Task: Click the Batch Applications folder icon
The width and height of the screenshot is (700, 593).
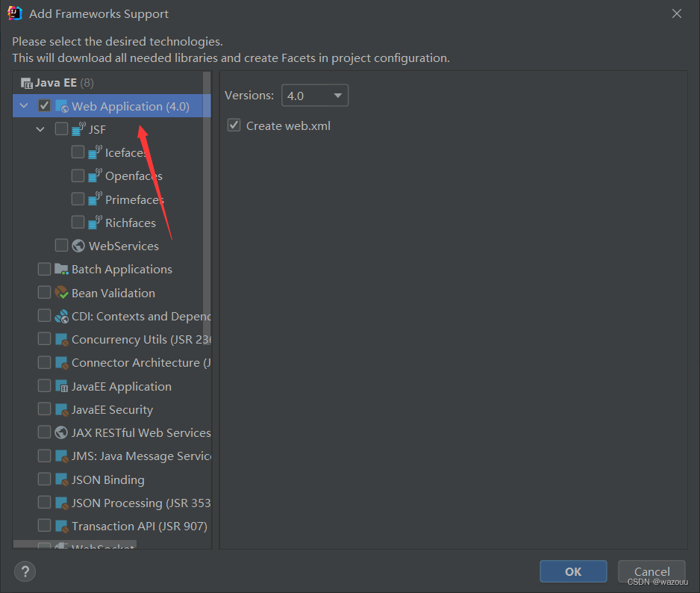Action: coord(61,269)
